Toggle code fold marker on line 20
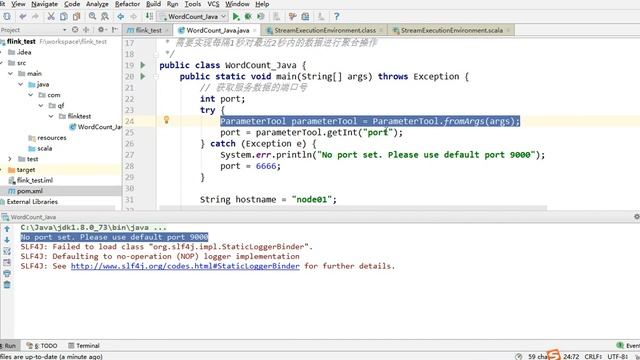 coord(156,76)
